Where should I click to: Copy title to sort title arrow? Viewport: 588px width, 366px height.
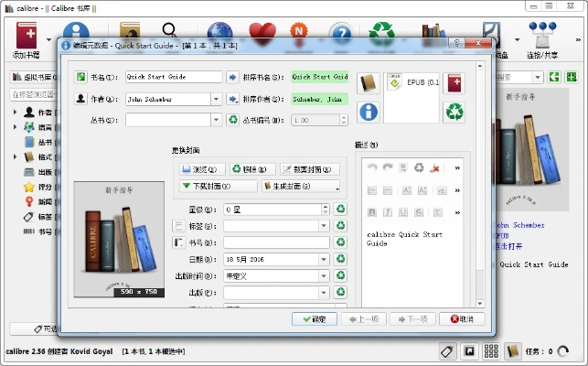pos(233,77)
